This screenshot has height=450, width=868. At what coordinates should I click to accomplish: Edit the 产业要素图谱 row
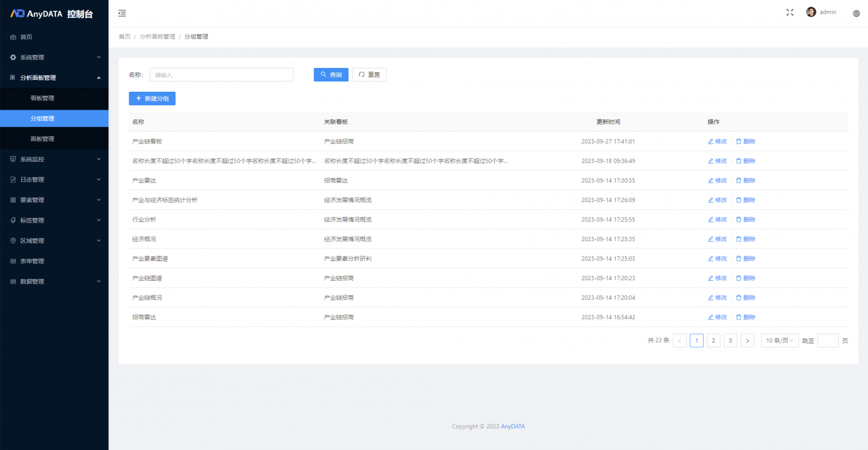point(717,258)
